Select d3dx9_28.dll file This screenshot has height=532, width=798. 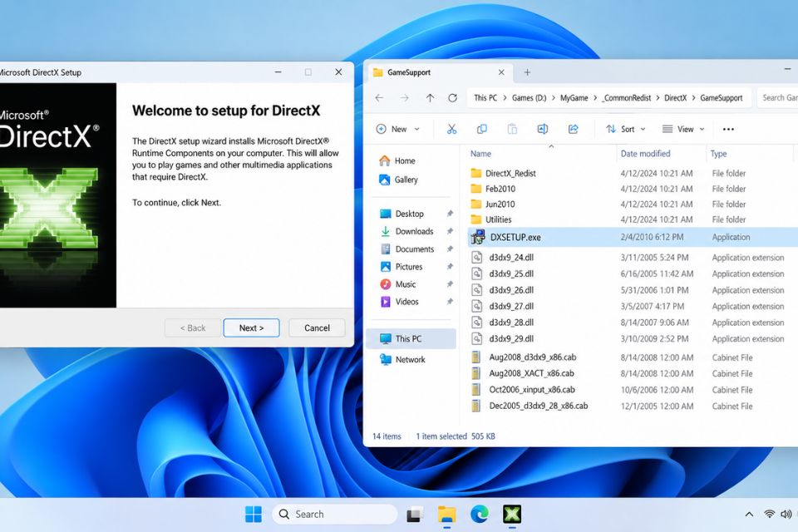(511, 323)
